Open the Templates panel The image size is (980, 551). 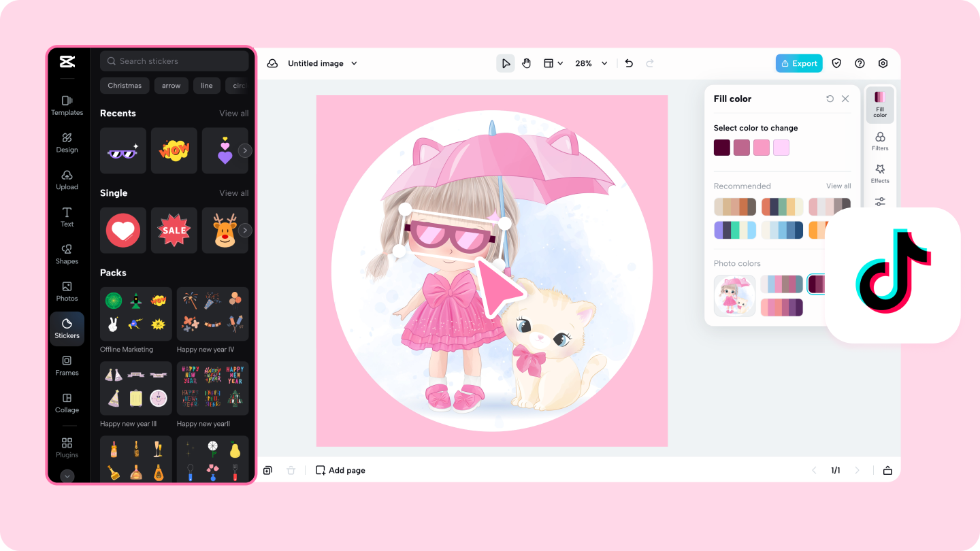coord(67,106)
